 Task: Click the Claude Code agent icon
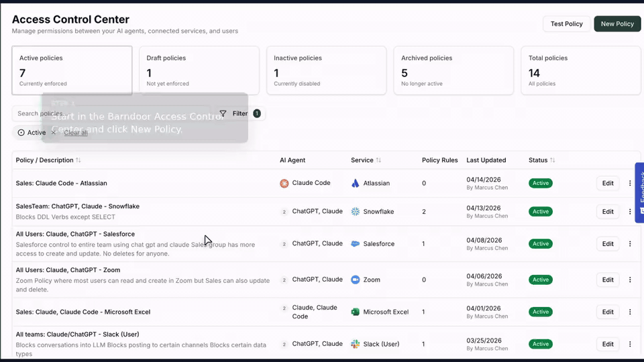(x=284, y=183)
